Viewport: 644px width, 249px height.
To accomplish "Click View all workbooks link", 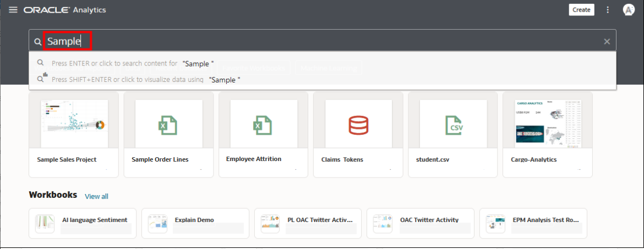I will click(96, 196).
